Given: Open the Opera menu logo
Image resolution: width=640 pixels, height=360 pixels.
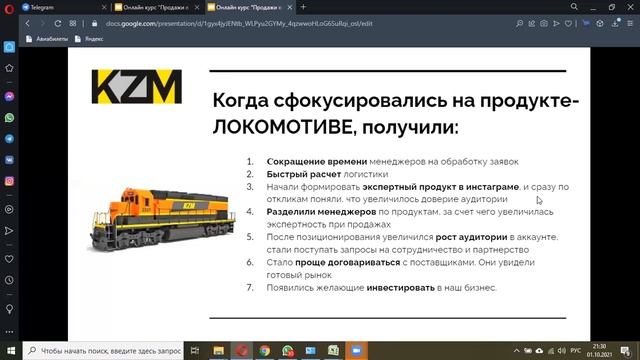Looking at the screenshot, I should (9, 8).
